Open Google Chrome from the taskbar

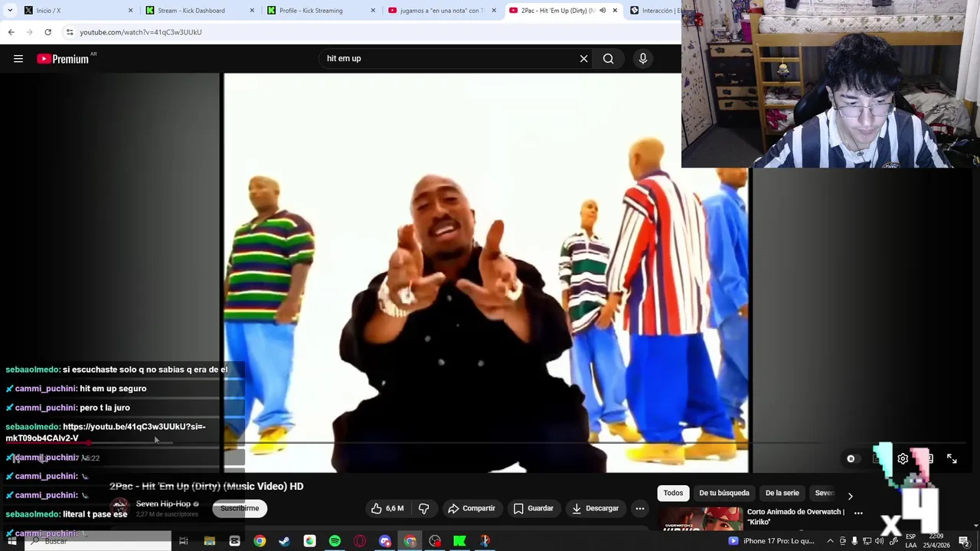pos(260,541)
